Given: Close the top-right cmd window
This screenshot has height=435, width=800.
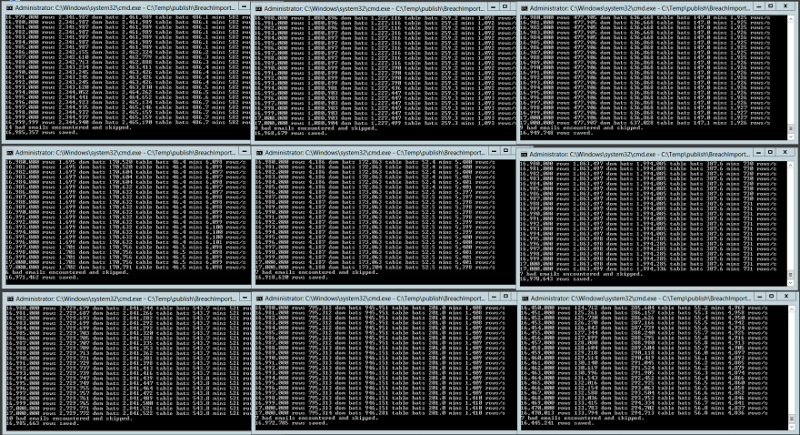Looking at the screenshot, I should point(786,7).
